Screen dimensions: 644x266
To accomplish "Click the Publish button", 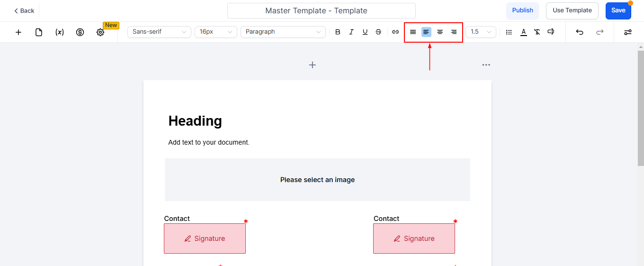I will tap(522, 10).
